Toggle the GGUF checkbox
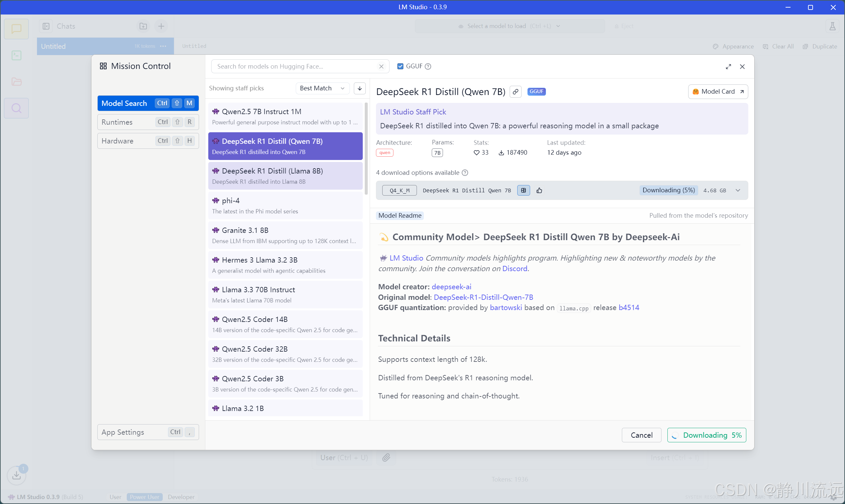This screenshot has height=504, width=845. click(x=400, y=67)
